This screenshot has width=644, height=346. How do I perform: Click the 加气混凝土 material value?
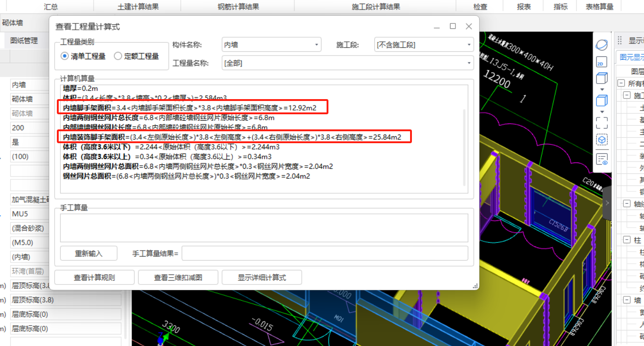point(29,200)
